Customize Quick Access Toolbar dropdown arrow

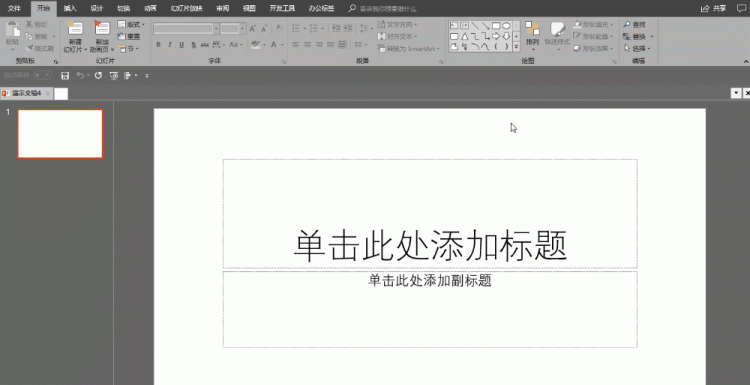pos(147,76)
